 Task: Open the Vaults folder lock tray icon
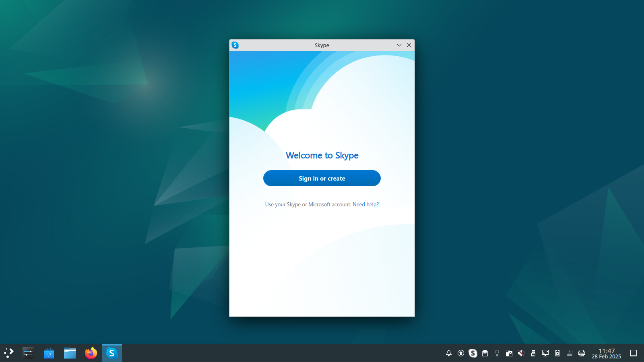(x=509, y=353)
